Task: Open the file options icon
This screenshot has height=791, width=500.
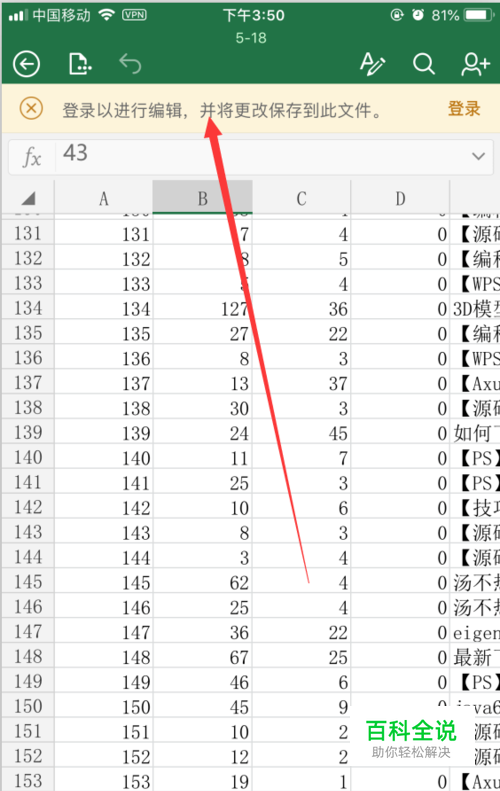Action: click(x=80, y=64)
